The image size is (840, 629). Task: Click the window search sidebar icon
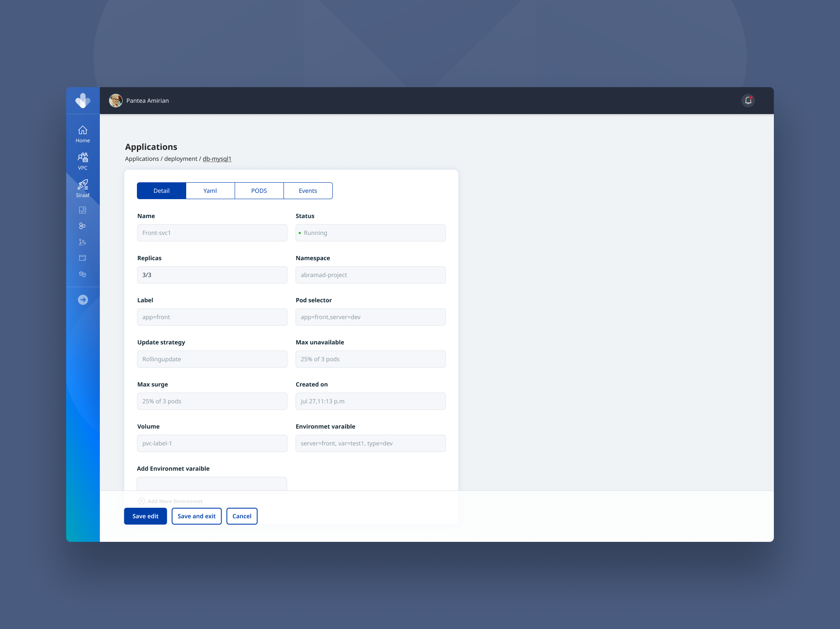coord(83,258)
